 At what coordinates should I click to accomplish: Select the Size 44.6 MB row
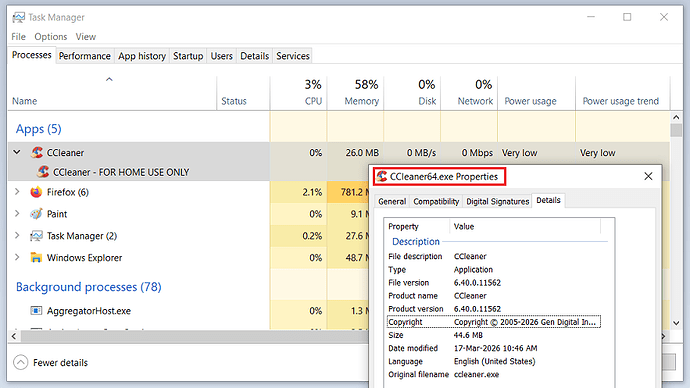tap(493, 335)
